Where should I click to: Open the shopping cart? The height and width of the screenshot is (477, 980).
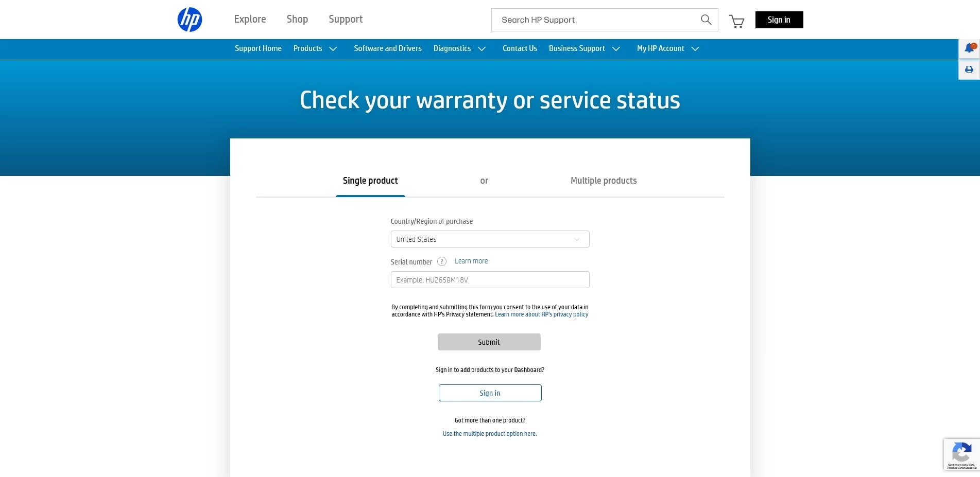tap(736, 21)
